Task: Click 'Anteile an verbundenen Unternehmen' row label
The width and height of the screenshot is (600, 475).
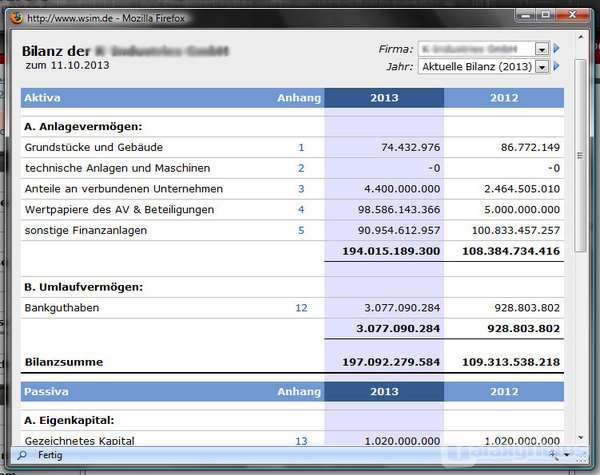Action: pyautogui.click(x=124, y=189)
